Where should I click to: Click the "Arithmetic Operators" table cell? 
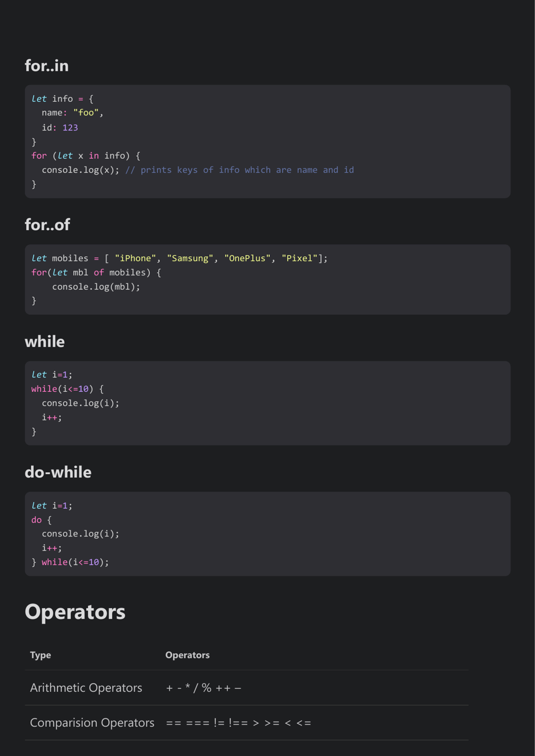click(x=86, y=688)
